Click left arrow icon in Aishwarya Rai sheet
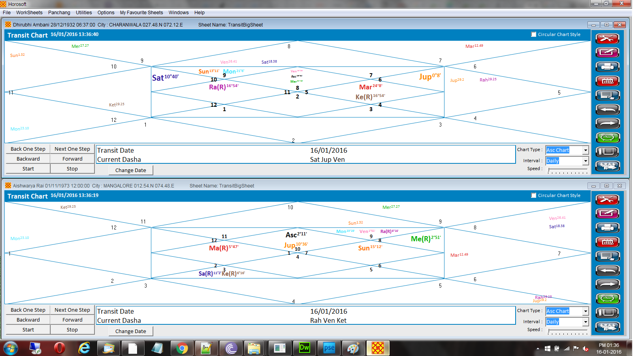644x356 pixels. pos(607,270)
